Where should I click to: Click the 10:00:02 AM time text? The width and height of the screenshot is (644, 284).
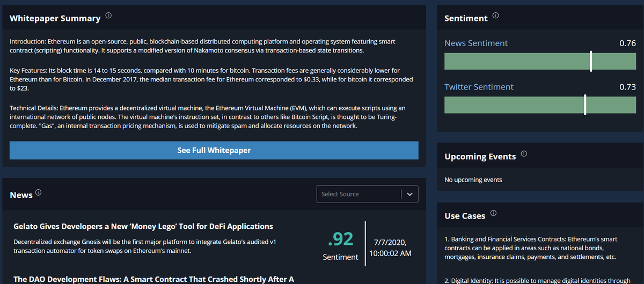pos(391,253)
